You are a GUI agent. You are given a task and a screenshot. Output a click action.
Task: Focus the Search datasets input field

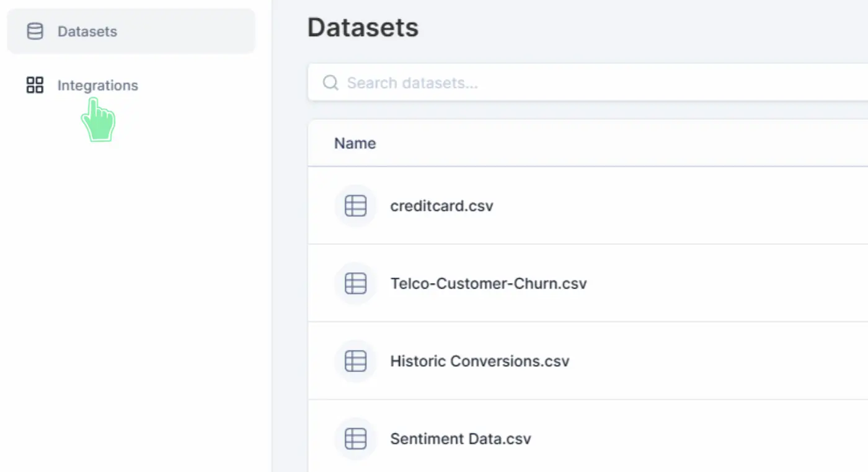point(558,83)
